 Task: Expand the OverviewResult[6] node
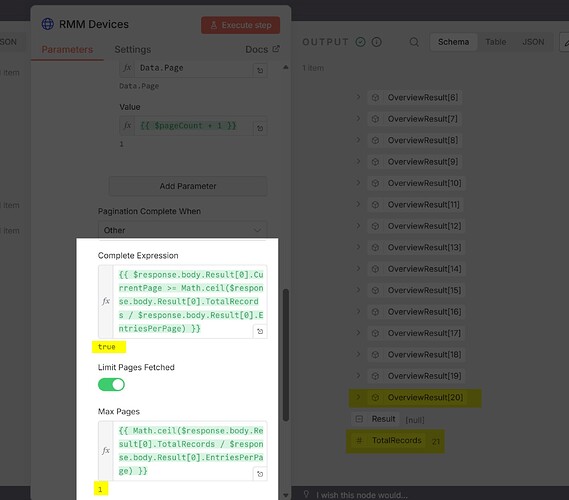pyautogui.click(x=358, y=97)
